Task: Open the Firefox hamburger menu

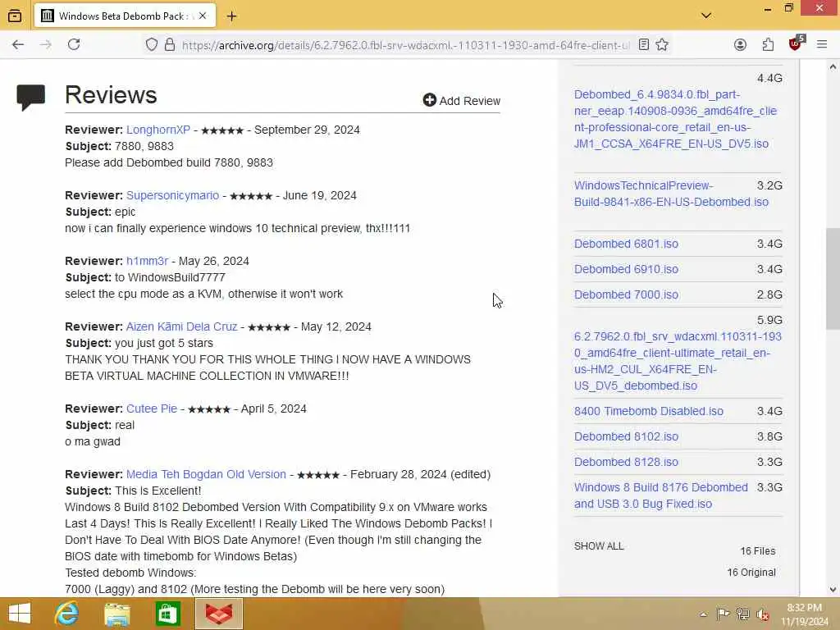Action: coord(822,45)
